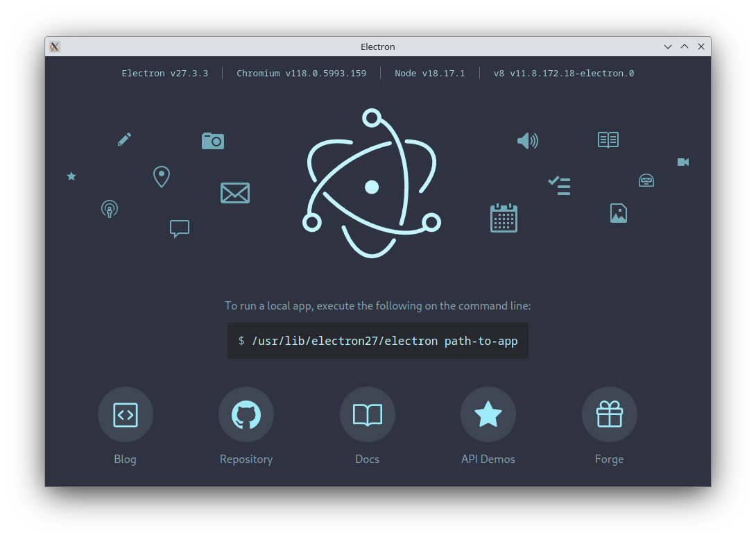Viewport: 756px width, 540px height.
Task: Click the X11 app icon in title bar
Action: tap(55, 47)
